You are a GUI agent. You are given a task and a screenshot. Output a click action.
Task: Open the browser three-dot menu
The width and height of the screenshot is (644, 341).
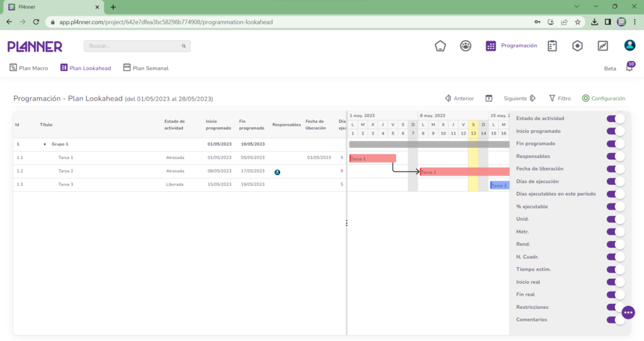click(x=635, y=22)
